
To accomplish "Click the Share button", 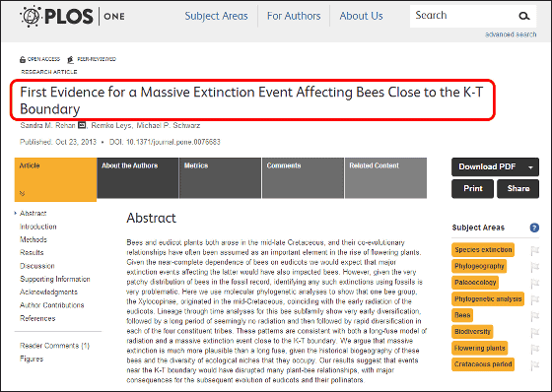I will click(x=517, y=188).
